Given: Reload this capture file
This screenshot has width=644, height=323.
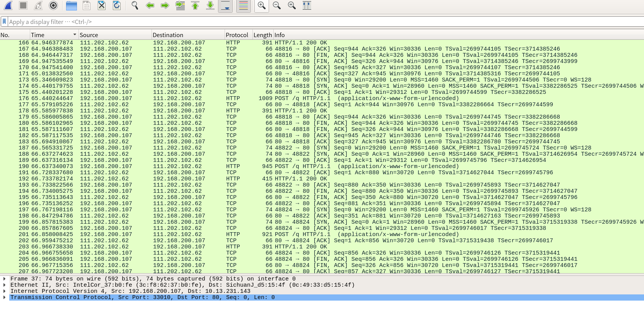Looking at the screenshot, I should [x=117, y=5].
